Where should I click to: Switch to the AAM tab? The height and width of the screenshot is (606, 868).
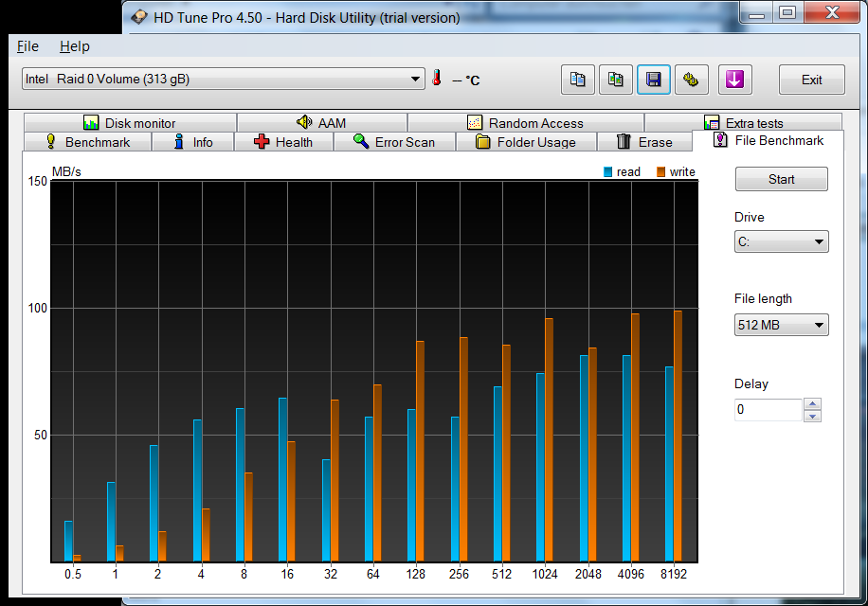click(x=321, y=123)
